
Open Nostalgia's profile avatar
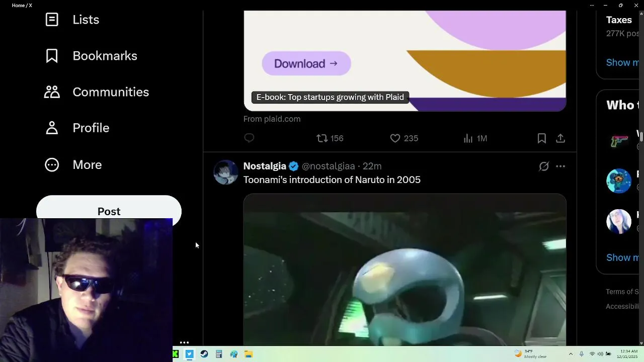tap(225, 172)
